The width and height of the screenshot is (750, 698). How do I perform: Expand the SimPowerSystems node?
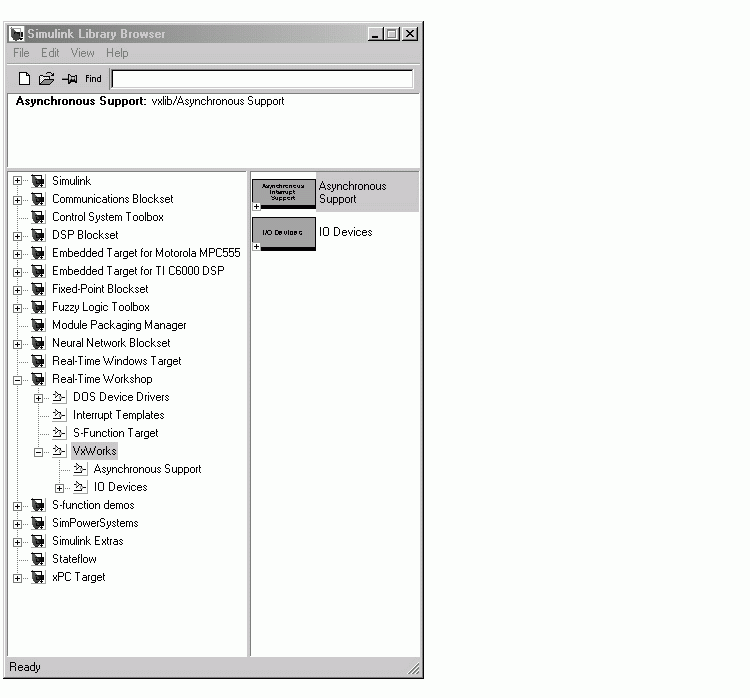click(x=17, y=524)
